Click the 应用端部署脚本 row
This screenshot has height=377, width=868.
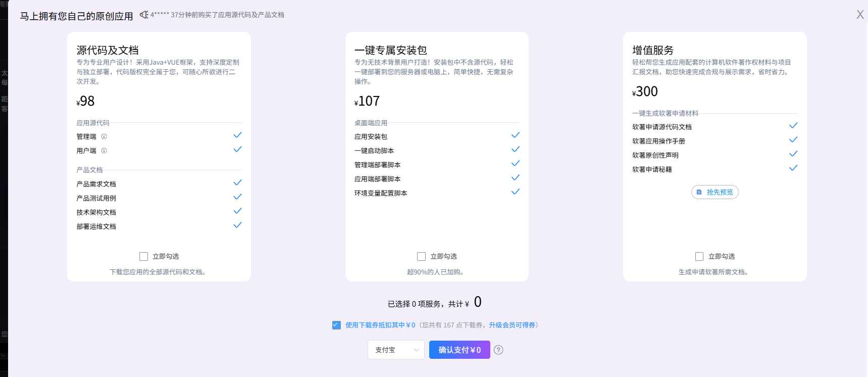437,179
